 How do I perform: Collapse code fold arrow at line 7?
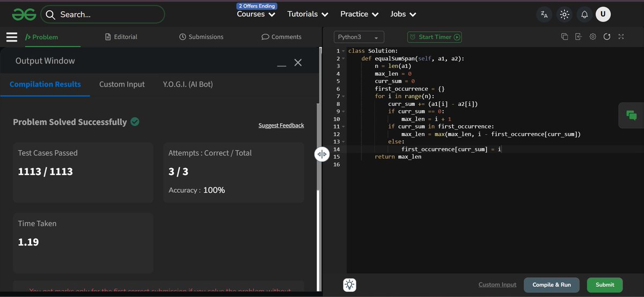(x=343, y=96)
